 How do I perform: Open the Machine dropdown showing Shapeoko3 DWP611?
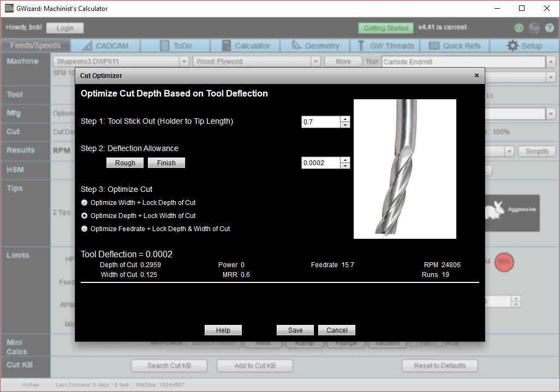coord(184,62)
